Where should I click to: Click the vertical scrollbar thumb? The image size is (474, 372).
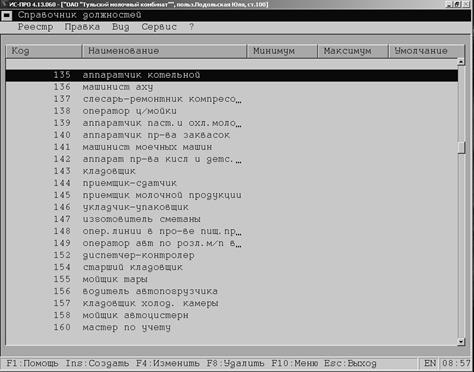(x=461, y=148)
